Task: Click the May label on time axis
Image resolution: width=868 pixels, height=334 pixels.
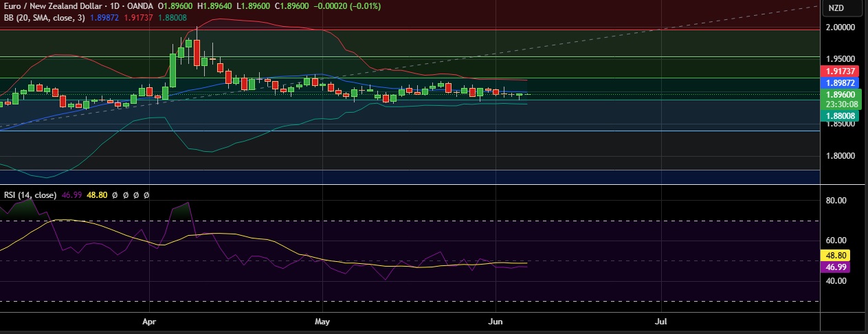Action: 322,321
